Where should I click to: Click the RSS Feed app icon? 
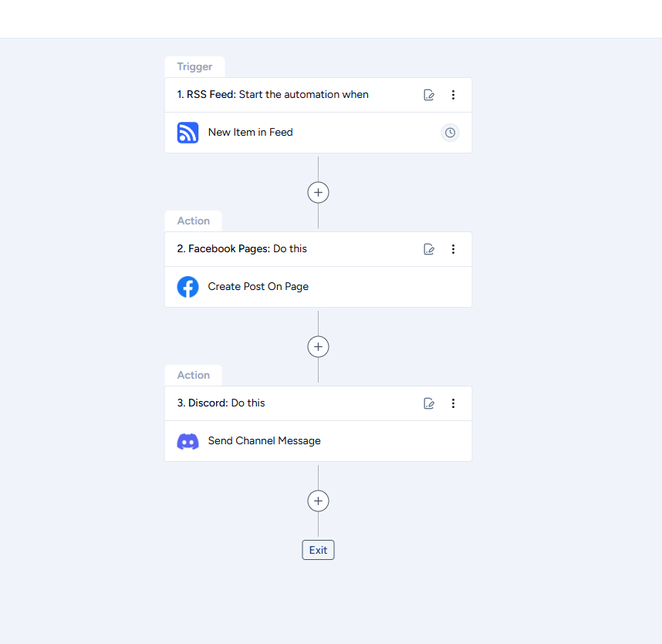click(x=187, y=133)
